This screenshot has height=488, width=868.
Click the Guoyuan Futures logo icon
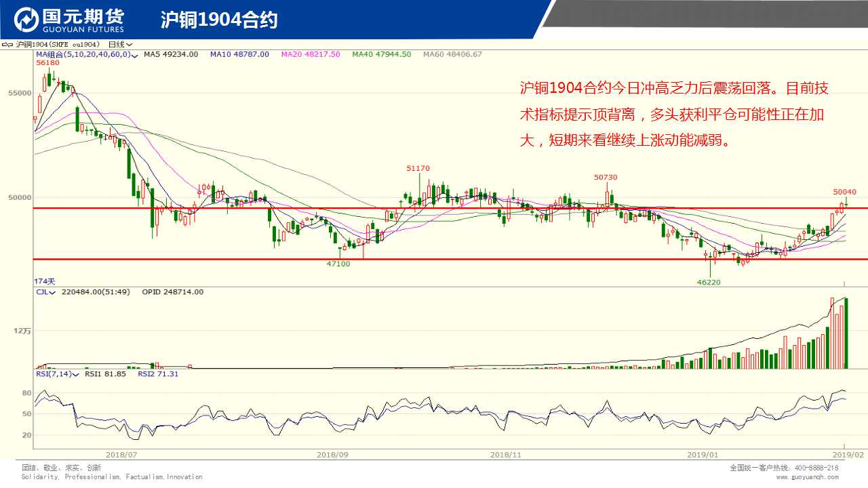[27, 20]
